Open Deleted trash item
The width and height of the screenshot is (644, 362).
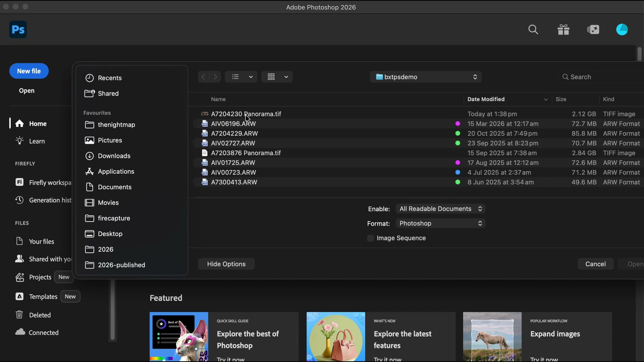33,315
